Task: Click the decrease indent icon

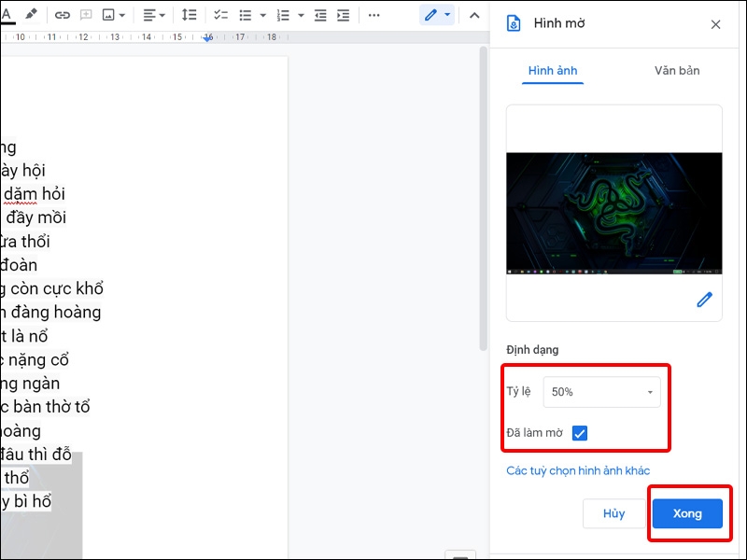Action: [x=320, y=15]
